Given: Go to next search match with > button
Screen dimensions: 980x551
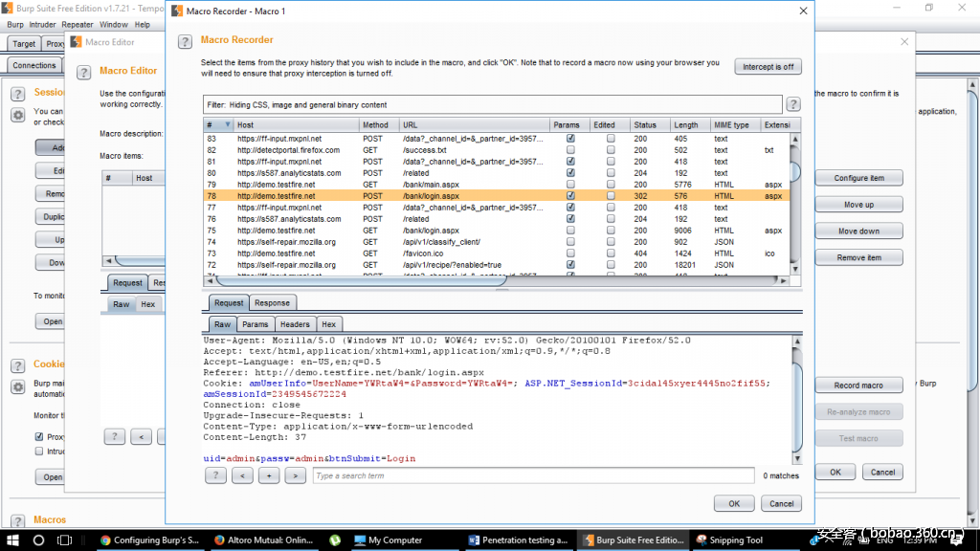Looking at the screenshot, I should pos(295,475).
